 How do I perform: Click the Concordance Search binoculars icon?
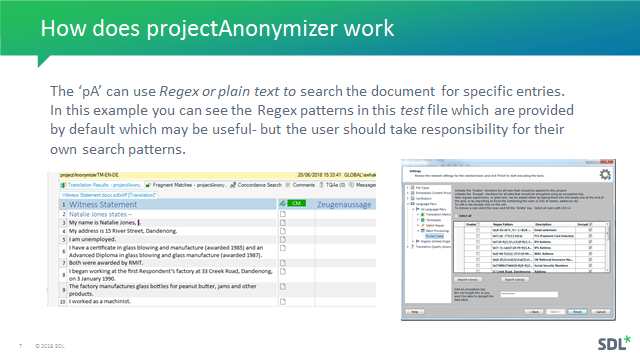click(x=233, y=185)
